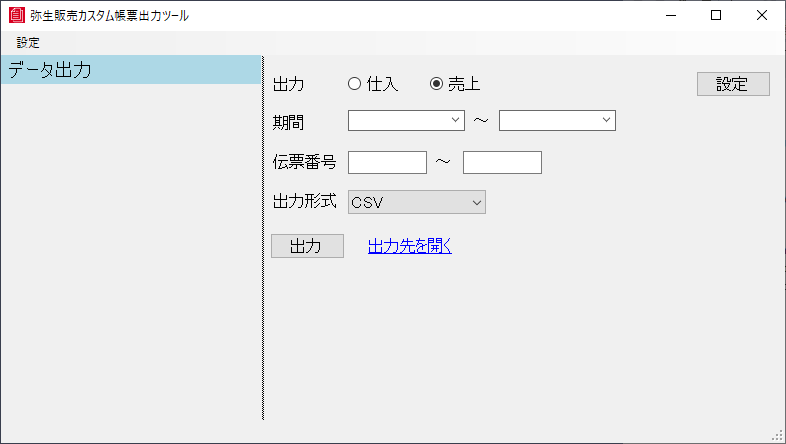786x444 pixels.
Task: Close the 弥生販売カスタム帳票出力ツール window
Action: coord(762,16)
